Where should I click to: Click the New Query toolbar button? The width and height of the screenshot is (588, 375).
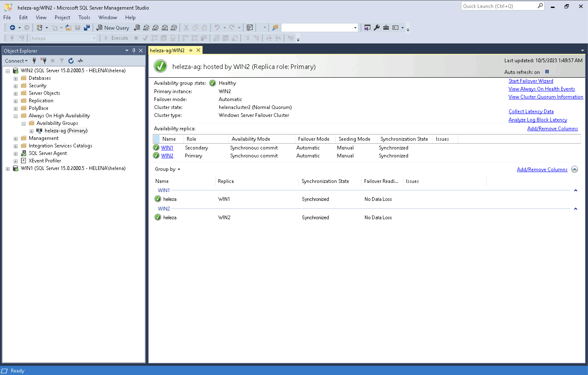pyautogui.click(x=113, y=28)
